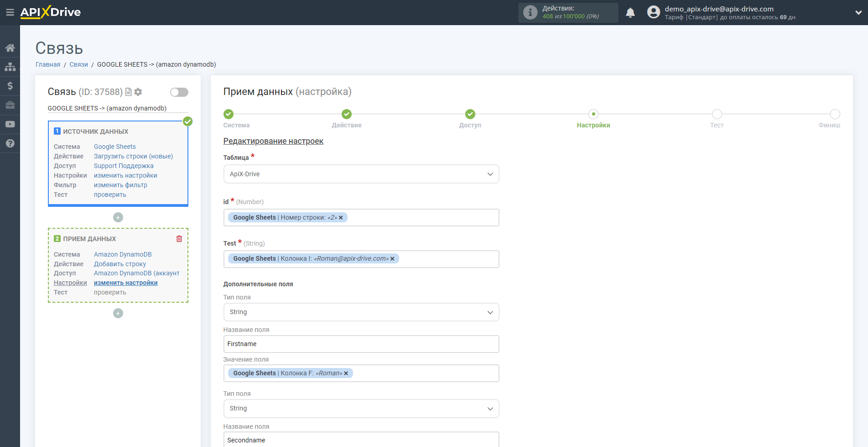Open the connections sitemap sidebar icon

click(x=10, y=67)
